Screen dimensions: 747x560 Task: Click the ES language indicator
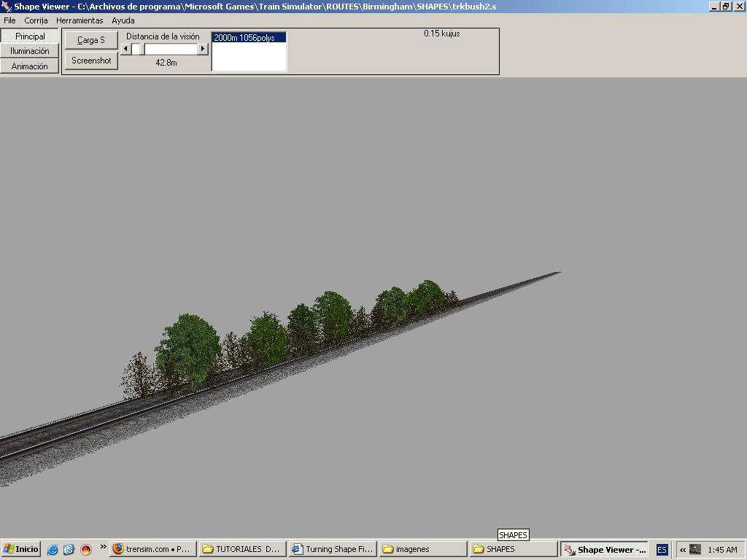(x=662, y=550)
